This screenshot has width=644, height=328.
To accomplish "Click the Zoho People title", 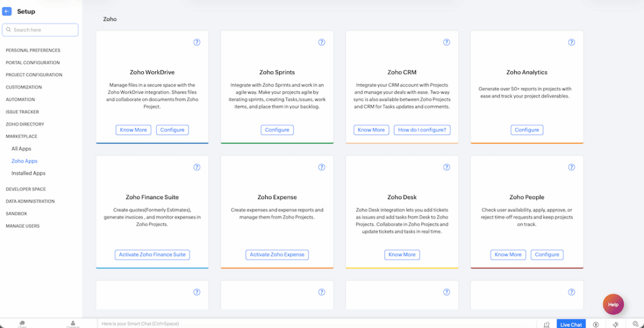I will click(527, 197).
